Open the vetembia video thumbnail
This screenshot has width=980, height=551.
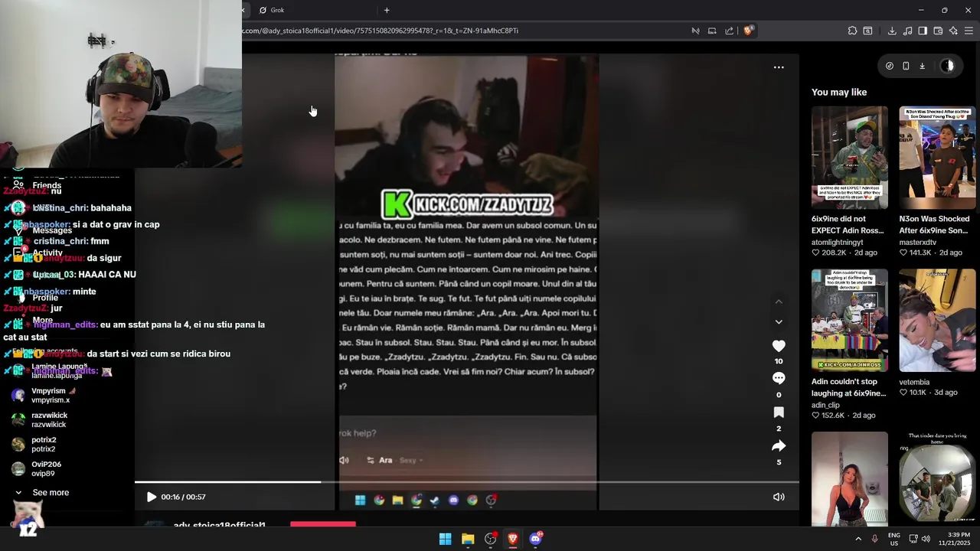tap(937, 320)
